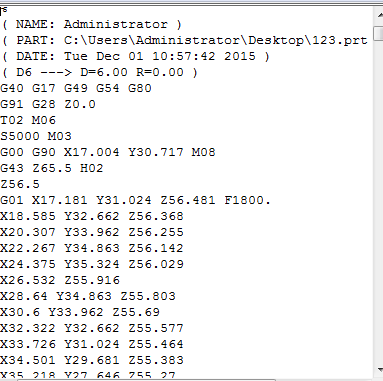Click the vertical scrollbar down arrow
The height and width of the screenshot is (381, 383).
point(379,369)
